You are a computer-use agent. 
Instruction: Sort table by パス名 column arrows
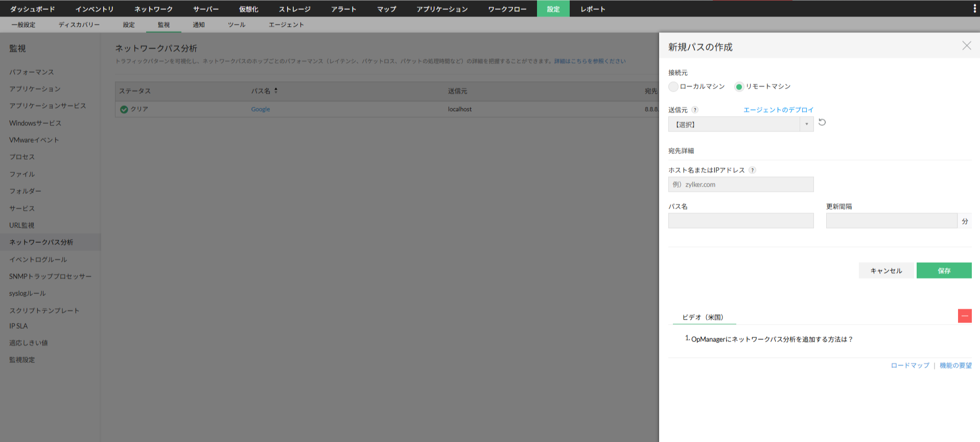pos(276,90)
